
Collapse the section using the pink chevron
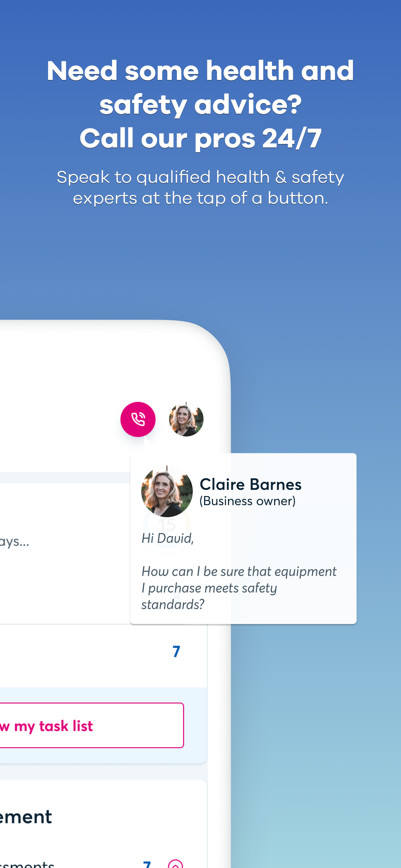[175, 863]
